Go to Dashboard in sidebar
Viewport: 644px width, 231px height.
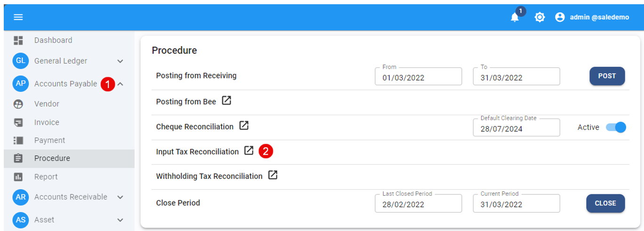click(53, 40)
